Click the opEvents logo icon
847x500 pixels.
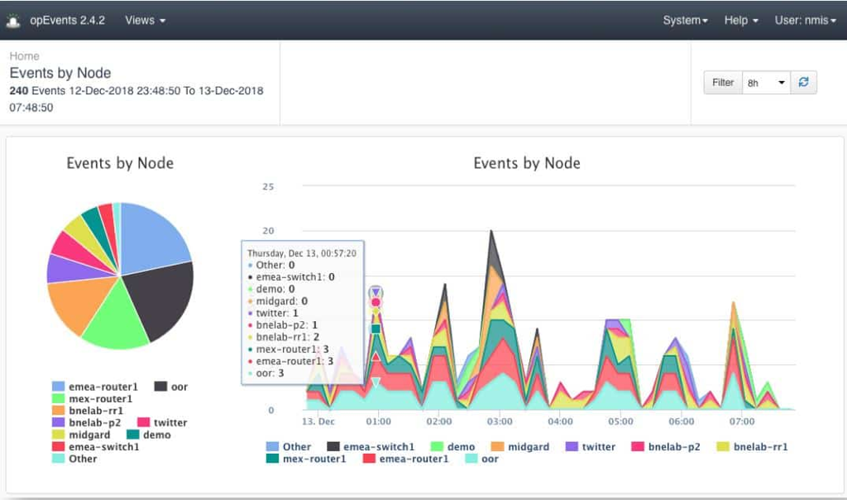[14, 20]
